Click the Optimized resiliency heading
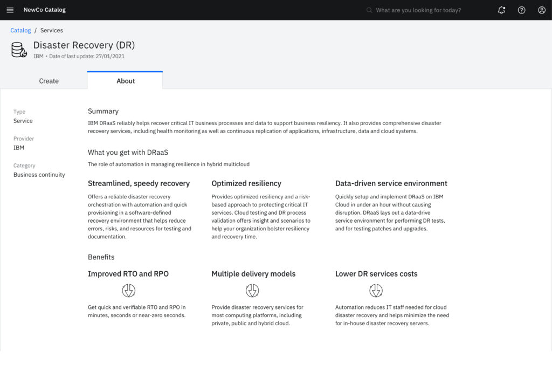 246,183
